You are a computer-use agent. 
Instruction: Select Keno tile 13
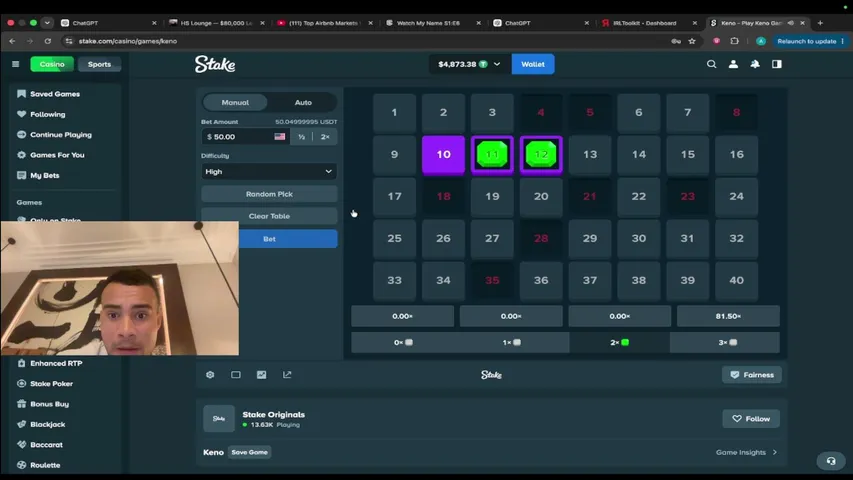tap(590, 155)
